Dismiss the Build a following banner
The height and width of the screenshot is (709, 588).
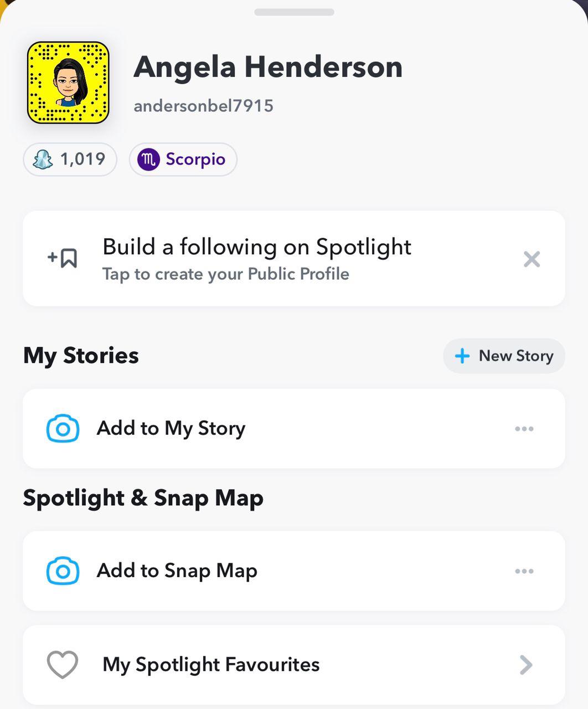click(532, 259)
